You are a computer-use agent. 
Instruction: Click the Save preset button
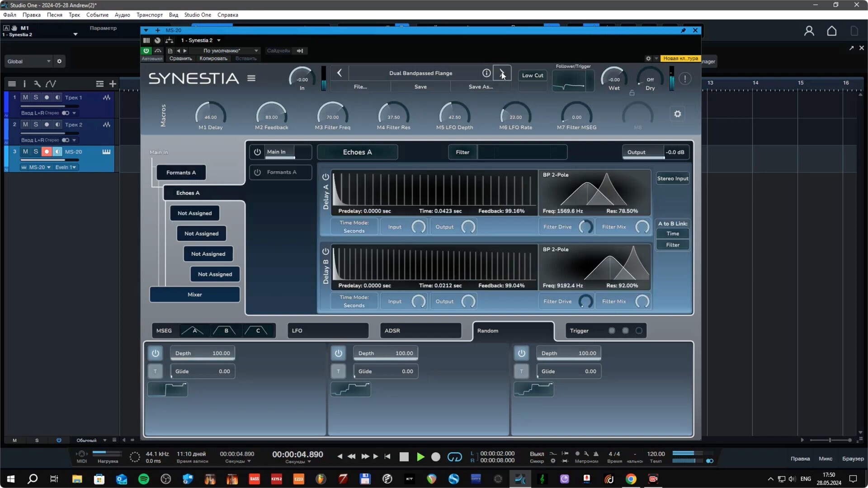[420, 87]
